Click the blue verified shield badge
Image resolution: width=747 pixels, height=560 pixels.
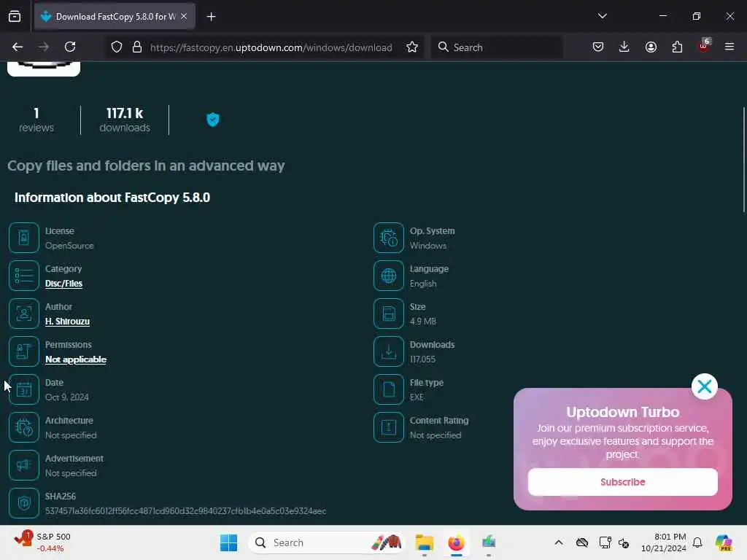tap(213, 120)
